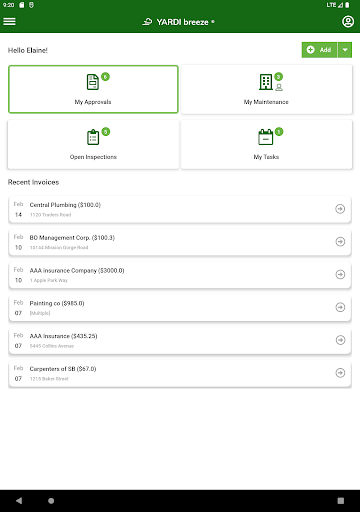360x512 pixels.
Task: Select the Carpenters of SB invoice entry
Action: point(180,373)
